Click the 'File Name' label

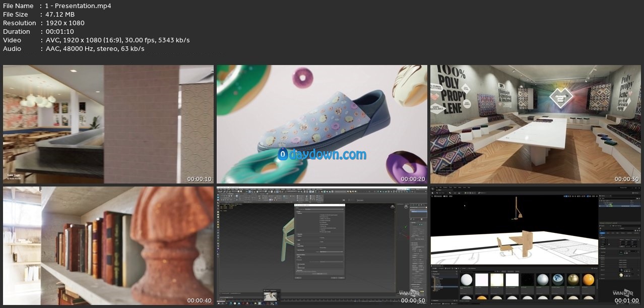(x=18, y=6)
